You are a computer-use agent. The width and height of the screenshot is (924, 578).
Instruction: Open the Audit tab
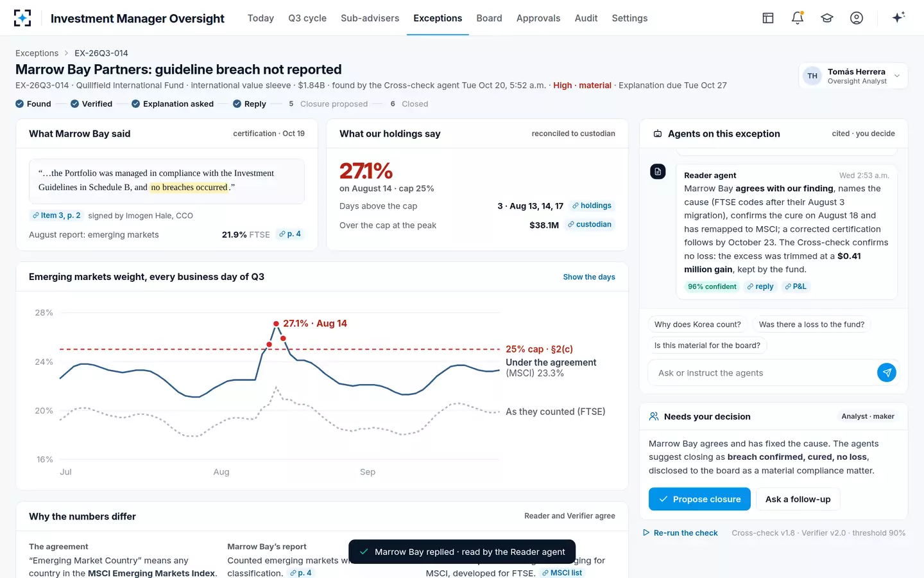pyautogui.click(x=586, y=18)
